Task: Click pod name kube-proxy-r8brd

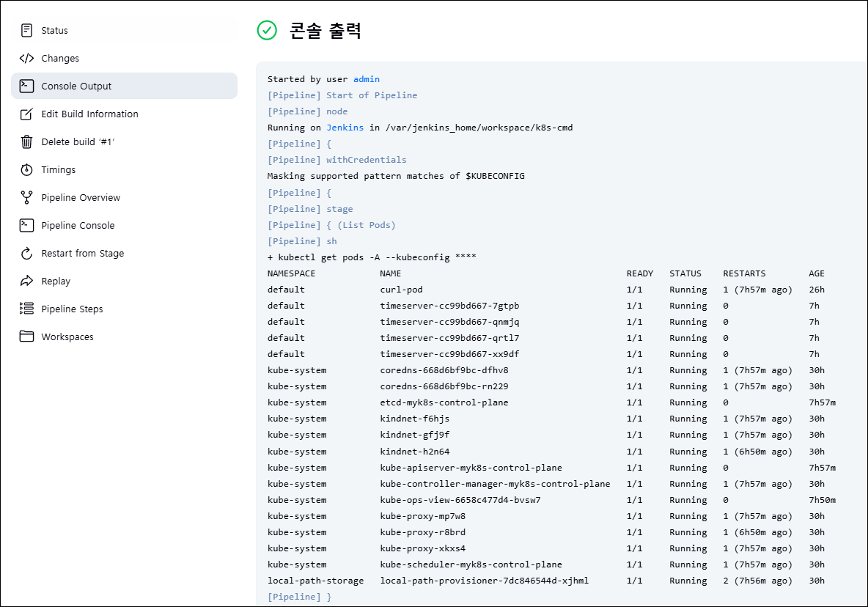Action: (x=422, y=532)
